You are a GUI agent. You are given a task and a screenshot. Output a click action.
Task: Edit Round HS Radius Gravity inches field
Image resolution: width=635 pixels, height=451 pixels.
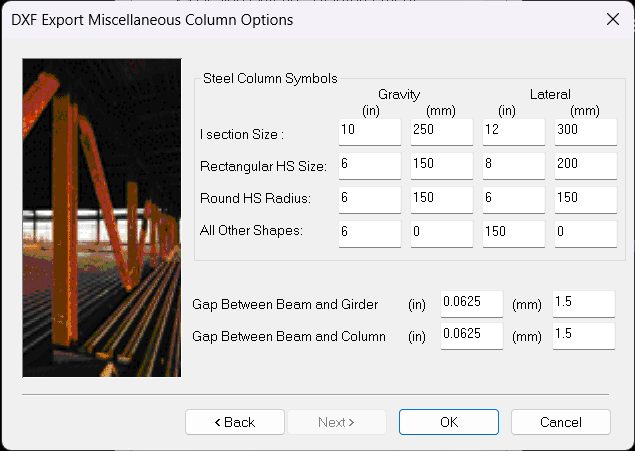pos(369,199)
